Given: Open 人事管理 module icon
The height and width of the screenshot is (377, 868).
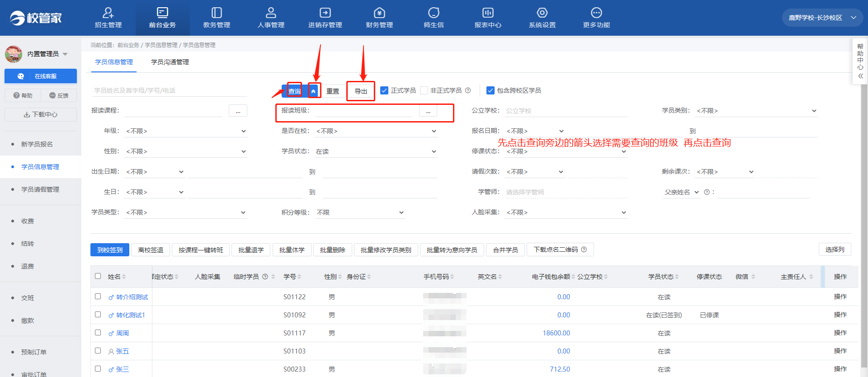Looking at the screenshot, I should (x=271, y=13).
